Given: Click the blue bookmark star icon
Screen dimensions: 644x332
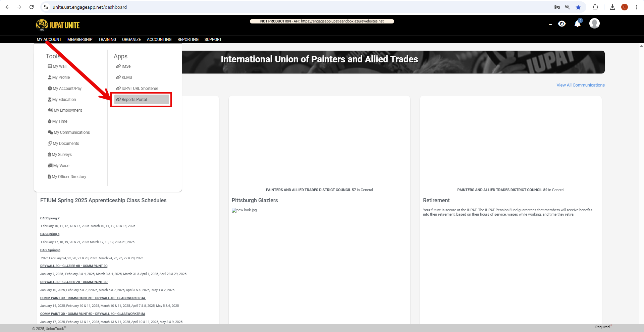Looking at the screenshot, I should pos(578,7).
